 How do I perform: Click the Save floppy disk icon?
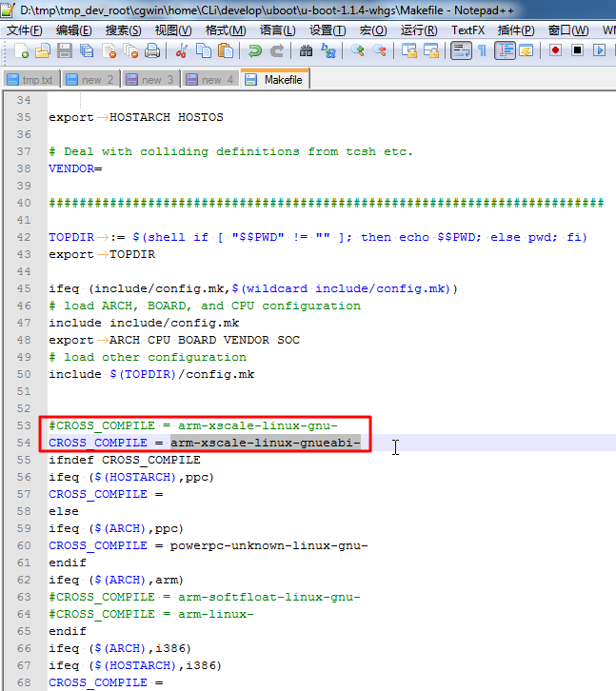tap(65, 50)
